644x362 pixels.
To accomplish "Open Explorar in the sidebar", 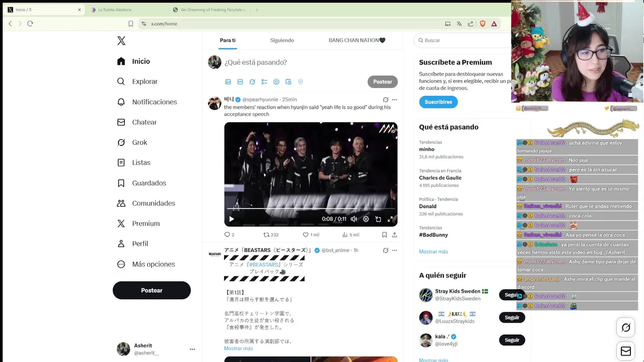I will tap(137, 81).
